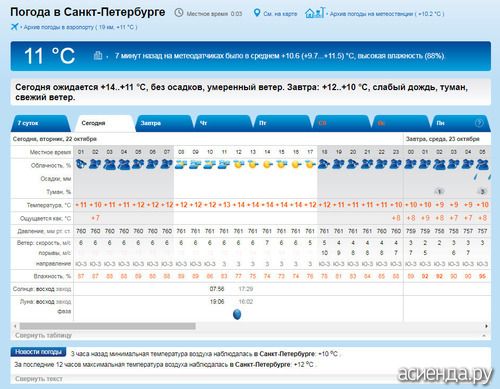Click the weather station house icon
500x389 pixels.
coord(315,13)
